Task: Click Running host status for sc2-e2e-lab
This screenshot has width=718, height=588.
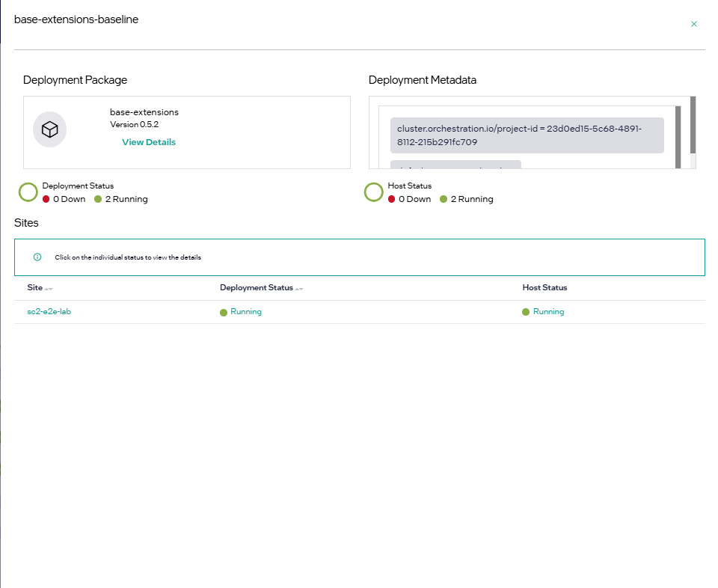Action: click(x=548, y=312)
